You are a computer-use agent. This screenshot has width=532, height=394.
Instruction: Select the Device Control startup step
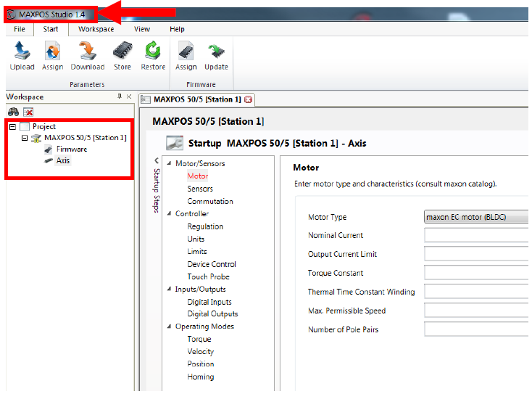pos(212,264)
